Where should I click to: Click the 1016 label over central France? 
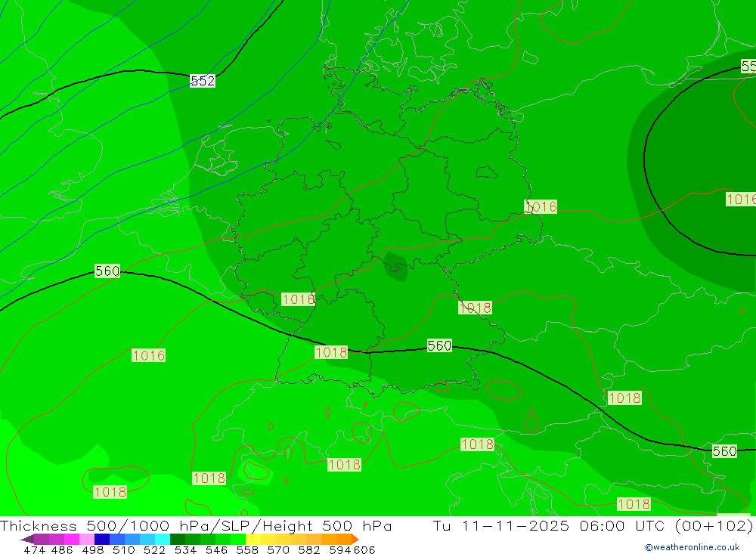(148, 355)
